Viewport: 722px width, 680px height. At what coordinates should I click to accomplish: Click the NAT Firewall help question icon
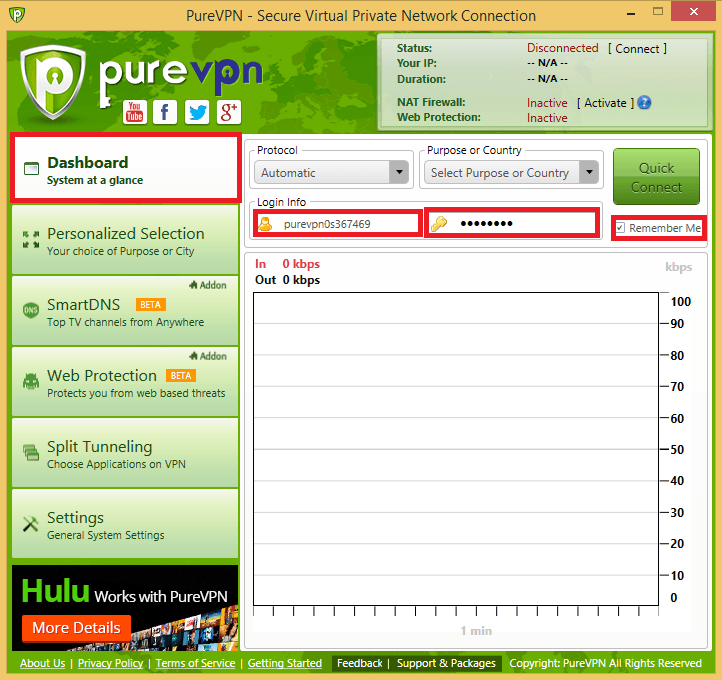point(645,103)
